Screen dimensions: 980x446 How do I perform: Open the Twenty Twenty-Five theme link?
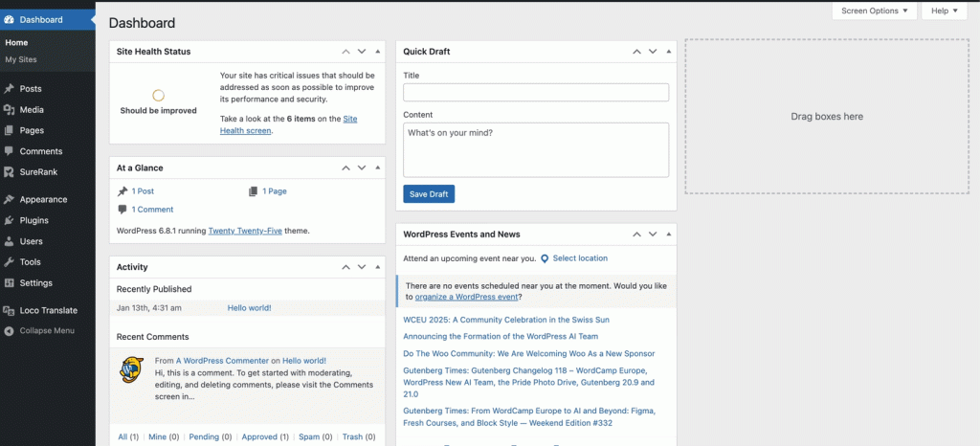pyautogui.click(x=245, y=231)
